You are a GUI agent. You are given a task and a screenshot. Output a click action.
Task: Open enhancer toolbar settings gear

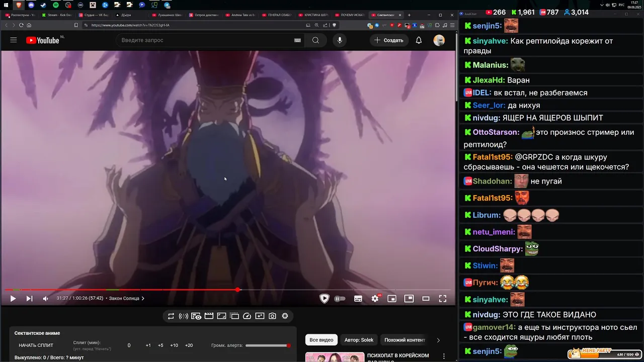click(285, 316)
